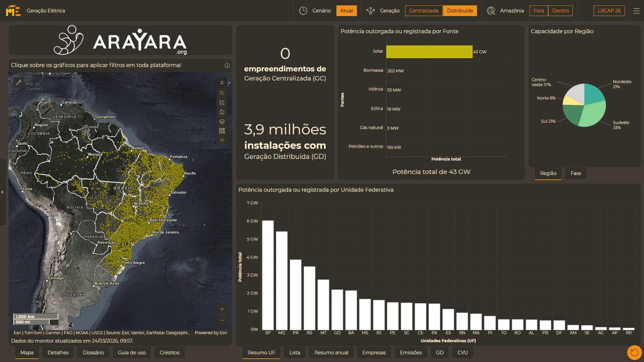
Task: Open the basemap gallery icon
Action: pos(222,131)
